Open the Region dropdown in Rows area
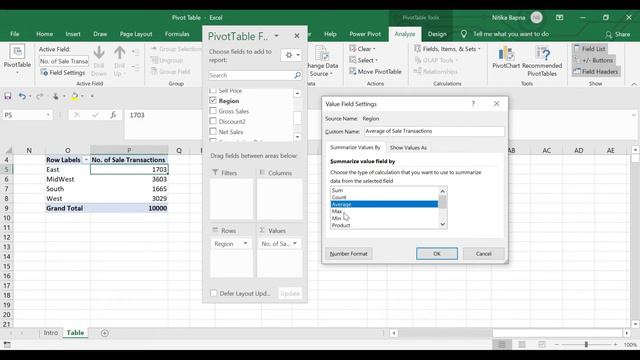The height and width of the screenshot is (360, 640). point(245,244)
